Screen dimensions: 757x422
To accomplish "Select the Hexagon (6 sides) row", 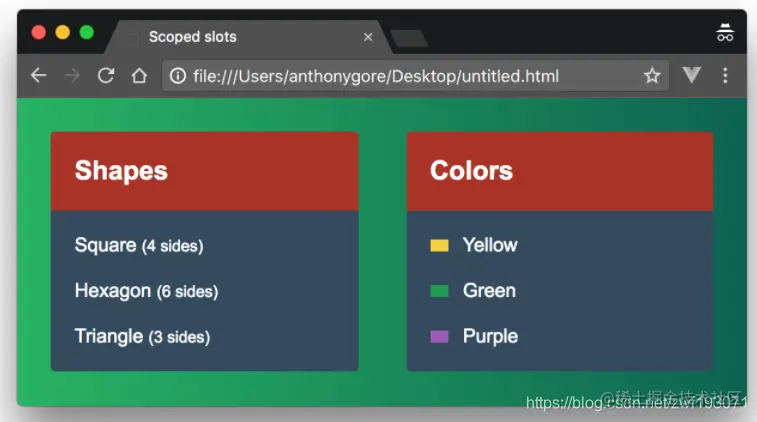I will pos(146,291).
